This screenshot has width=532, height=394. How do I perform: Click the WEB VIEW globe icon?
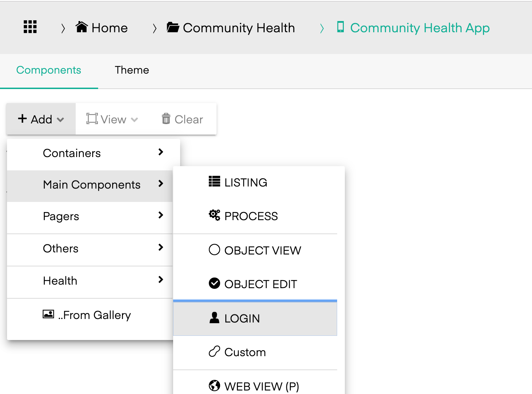click(x=214, y=386)
